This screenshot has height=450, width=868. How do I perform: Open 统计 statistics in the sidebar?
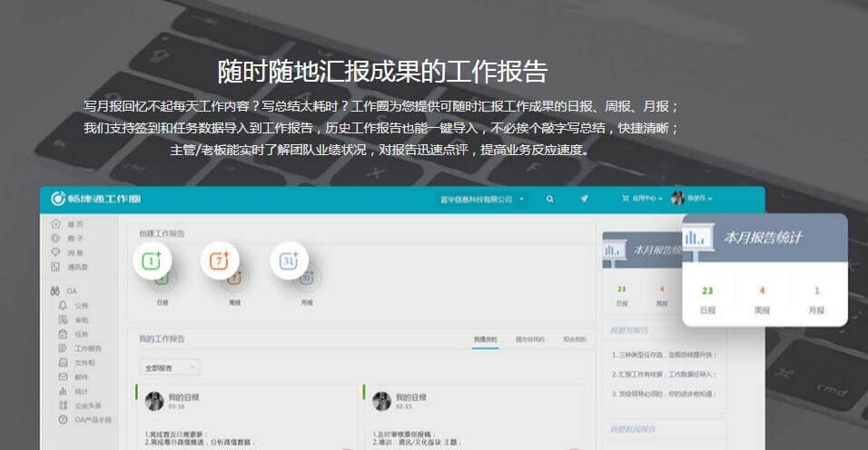point(79,390)
